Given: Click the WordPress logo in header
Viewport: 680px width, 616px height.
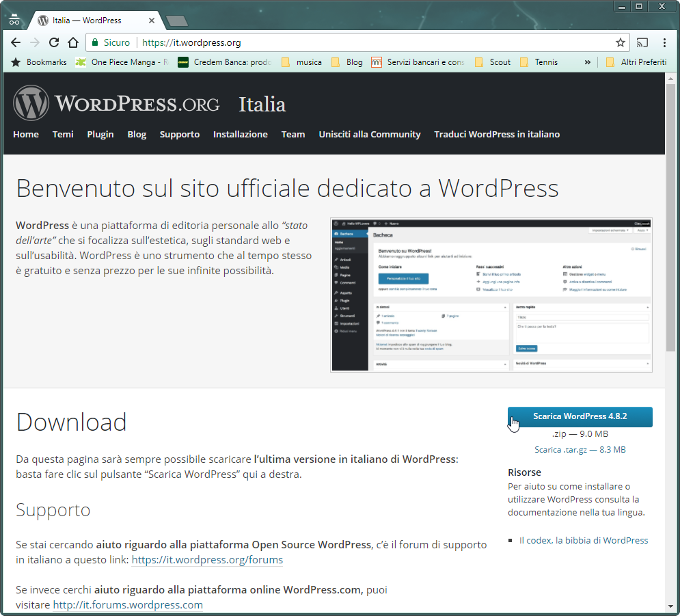Looking at the screenshot, I should point(31,103).
